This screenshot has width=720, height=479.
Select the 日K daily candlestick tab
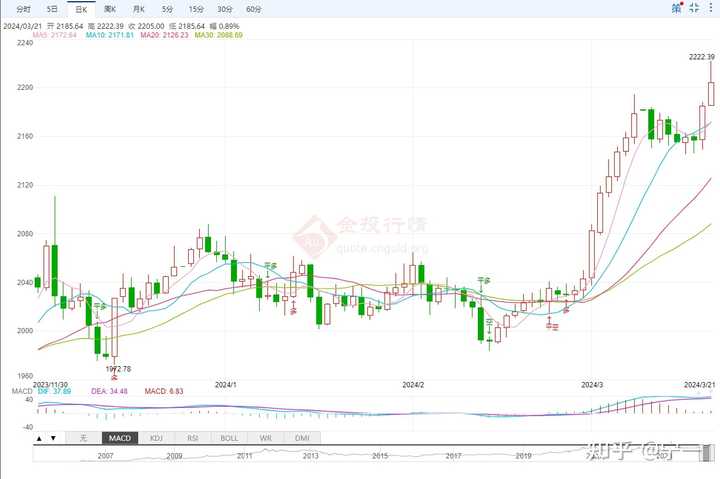coord(81,9)
